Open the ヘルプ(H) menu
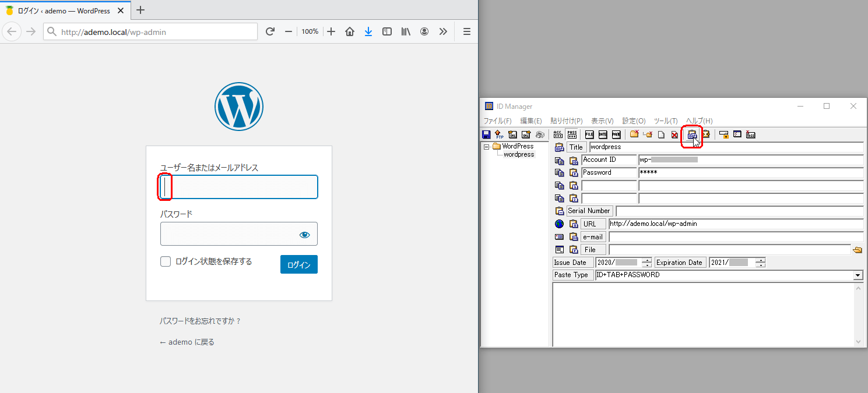 click(x=699, y=121)
